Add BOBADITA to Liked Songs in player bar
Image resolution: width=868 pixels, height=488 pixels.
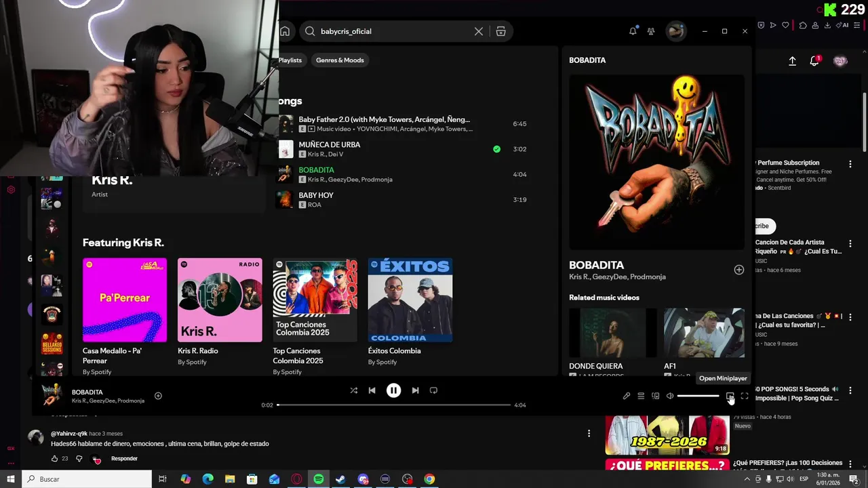(x=158, y=396)
